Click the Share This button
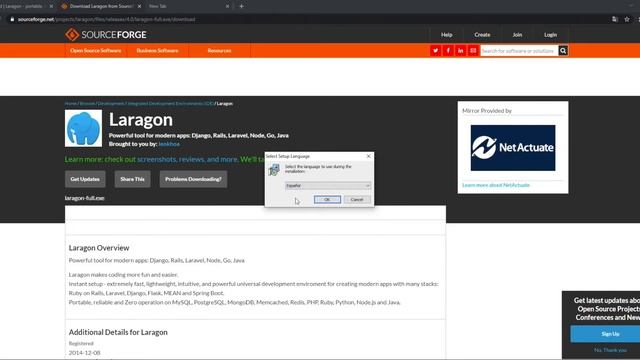The image size is (640, 360). point(132,179)
